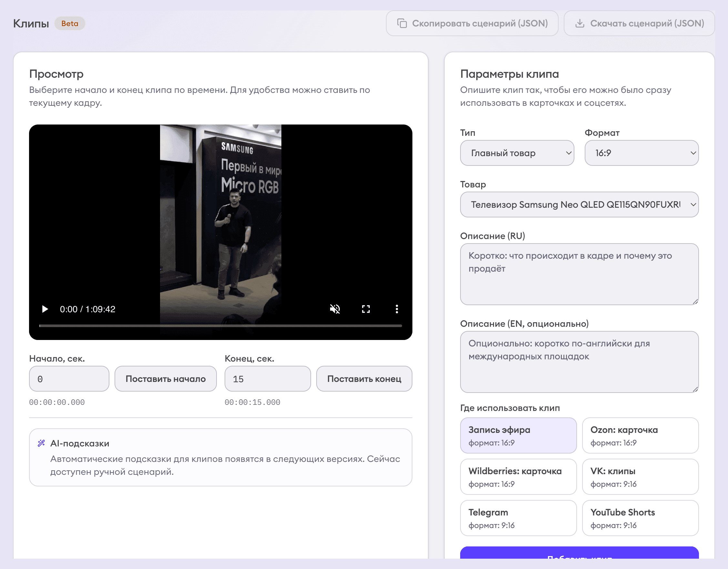Viewport: 728px width, 569px height.
Task: Open the video player options menu
Action: (x=397, y=309)
